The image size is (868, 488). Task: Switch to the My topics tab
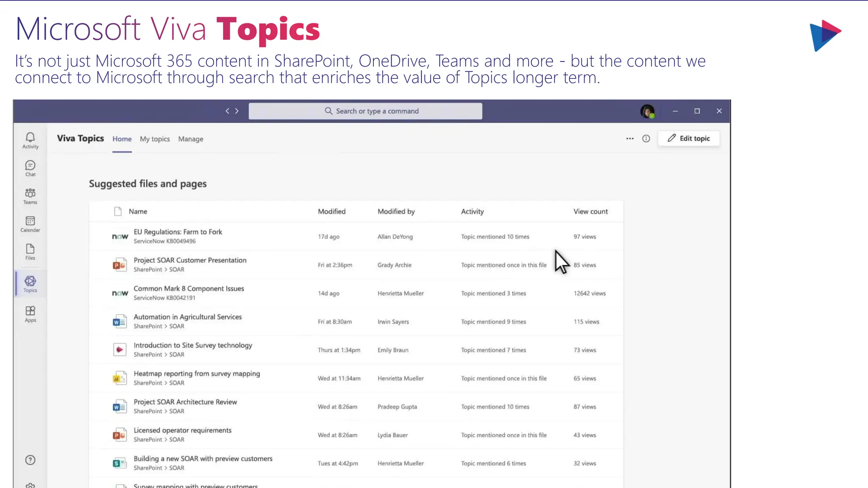155,139
